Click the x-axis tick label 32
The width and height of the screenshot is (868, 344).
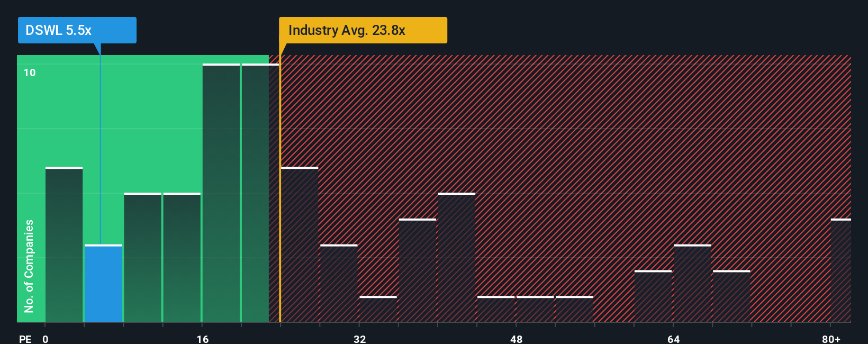point(359,339)
